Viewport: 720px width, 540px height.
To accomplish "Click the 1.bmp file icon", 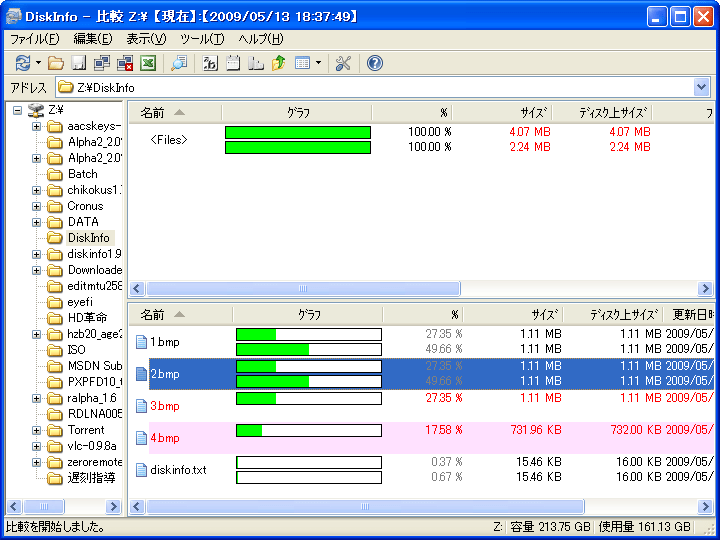I will pyautogui.click(x=141, y=342).
